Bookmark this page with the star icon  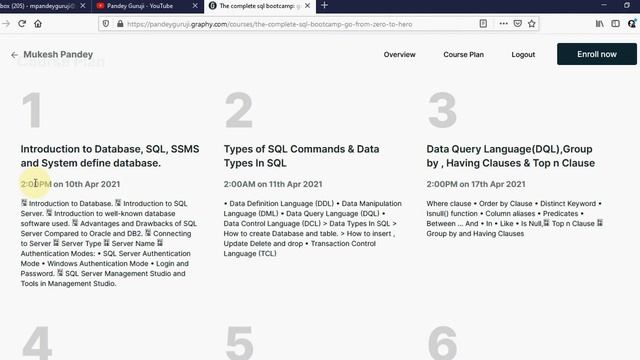[531, 24]
